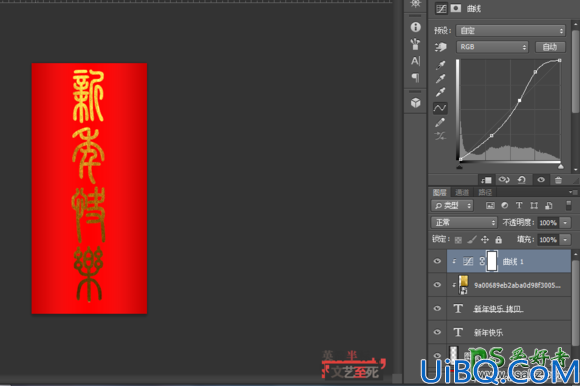Image resolution: width=580 pixels, height=386 pixels.
Task: Click the 不透明度 100% field
Action: click(x=548, y=223)
